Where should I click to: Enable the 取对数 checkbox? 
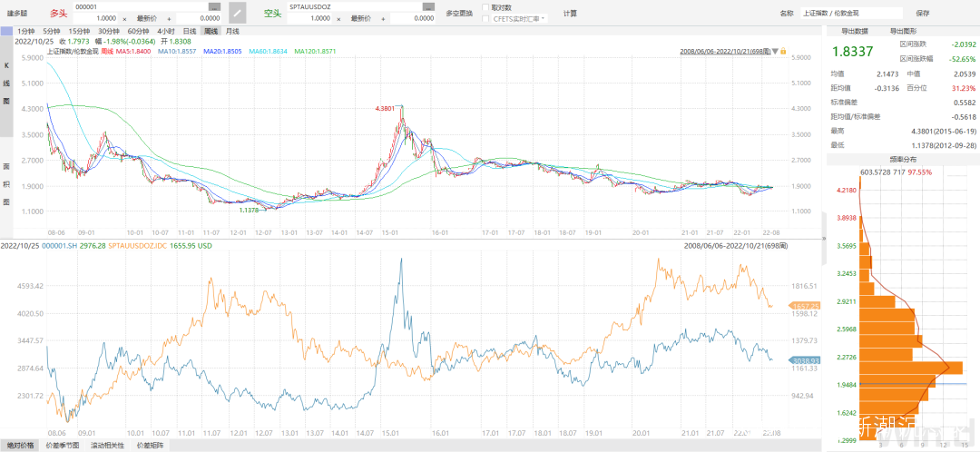click(486, 7)
